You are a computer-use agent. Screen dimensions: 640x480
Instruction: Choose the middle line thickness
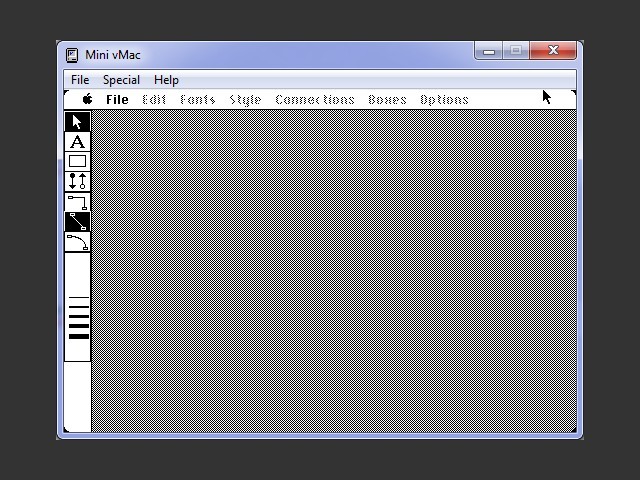pyautogui.click(x=79, y=316)
